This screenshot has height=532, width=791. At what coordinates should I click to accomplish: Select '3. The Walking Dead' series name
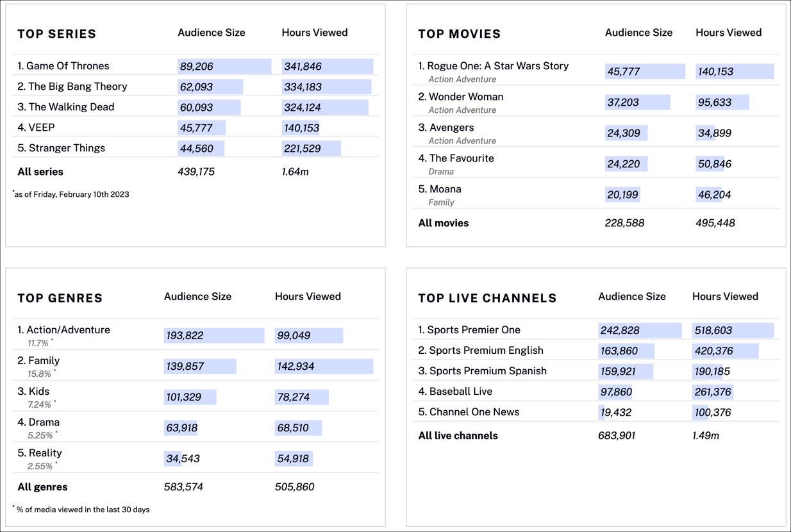coord(66,107)
